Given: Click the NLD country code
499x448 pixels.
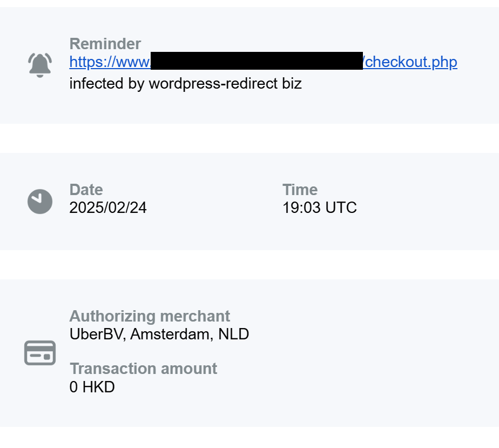Looking at the screenshot, I should pyautogui.click(x=233, y=334).
